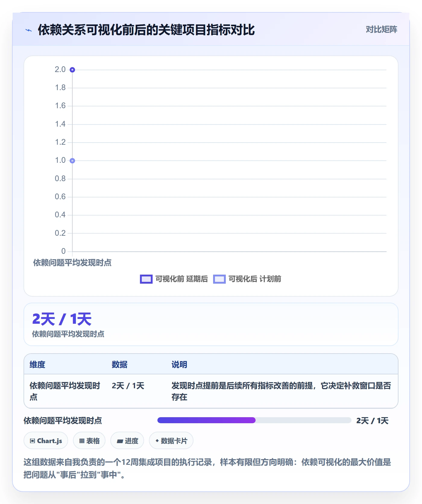Click the 1.4 y-axis tick label
The width and height of the screenshot is (422, 504).
pyautogui.click(x=60, y=124)
